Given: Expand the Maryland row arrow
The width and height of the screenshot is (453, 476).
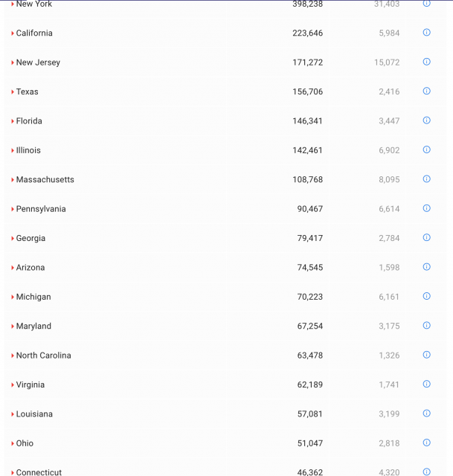Looking at the screenshot, I should tap(13, 327).
